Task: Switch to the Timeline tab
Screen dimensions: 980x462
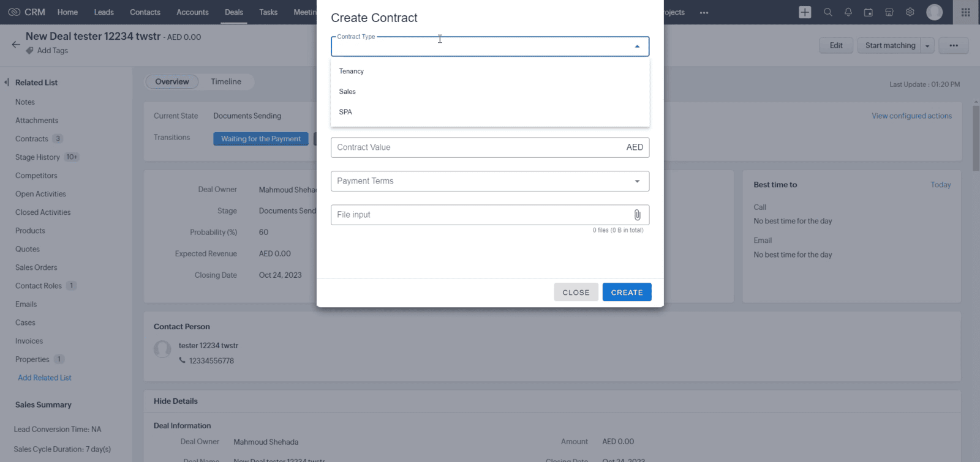Action: pos(226,81)
